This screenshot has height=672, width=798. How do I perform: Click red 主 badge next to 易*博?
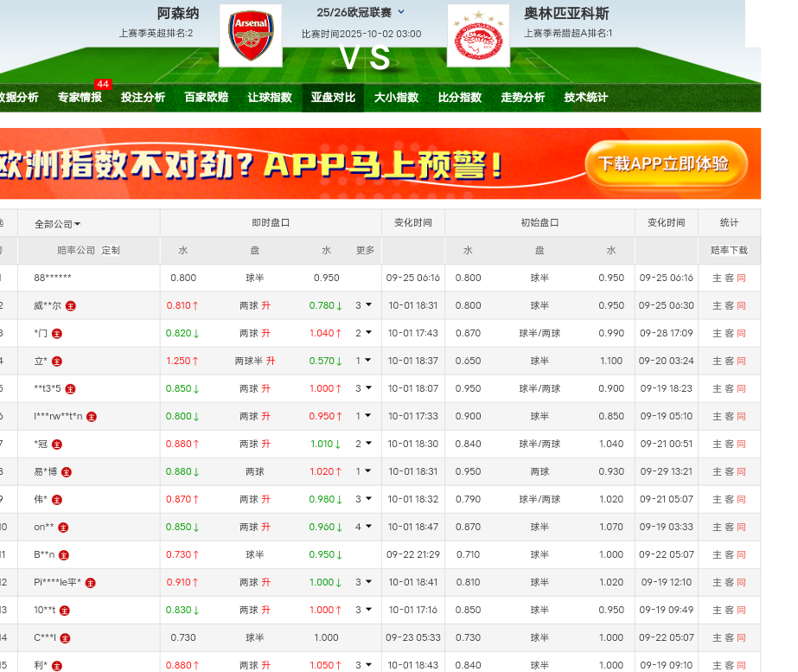coord(67,472)
